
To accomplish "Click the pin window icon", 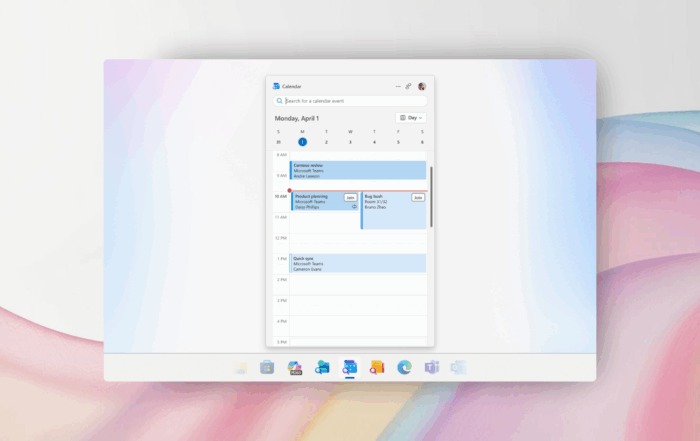I will click(x=408, y=86).
